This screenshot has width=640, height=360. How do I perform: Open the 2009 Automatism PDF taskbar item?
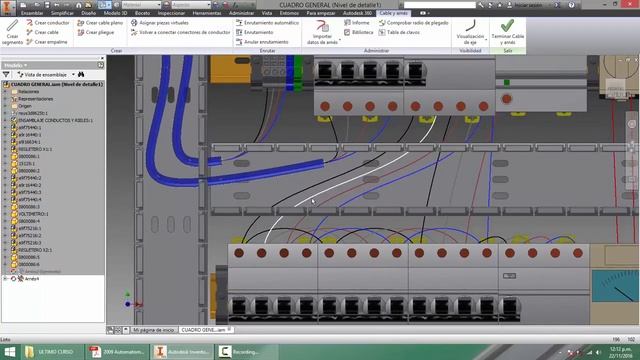[x=116, y=352]
